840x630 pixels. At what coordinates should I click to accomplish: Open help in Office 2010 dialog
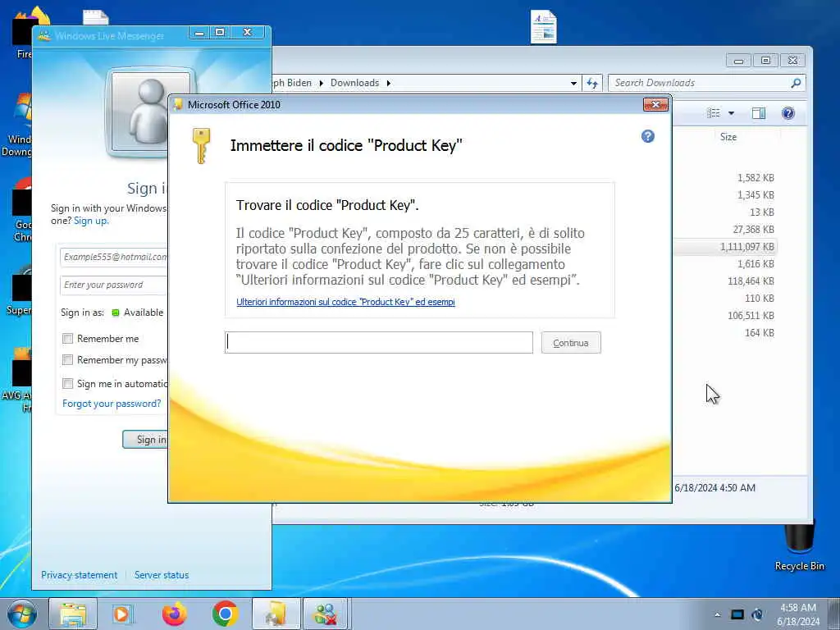pos(648,136)
